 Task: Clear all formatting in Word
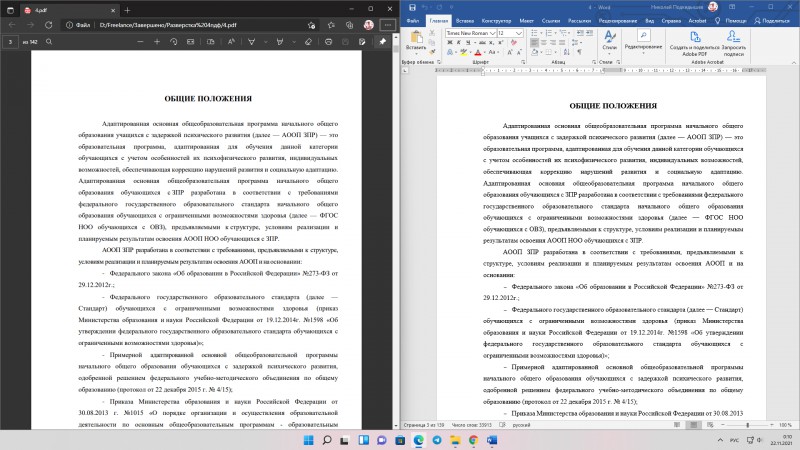click(514, 42)
